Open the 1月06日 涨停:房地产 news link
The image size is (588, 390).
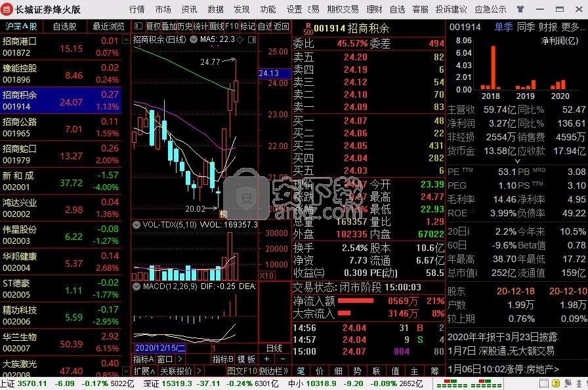click(503, 369)
